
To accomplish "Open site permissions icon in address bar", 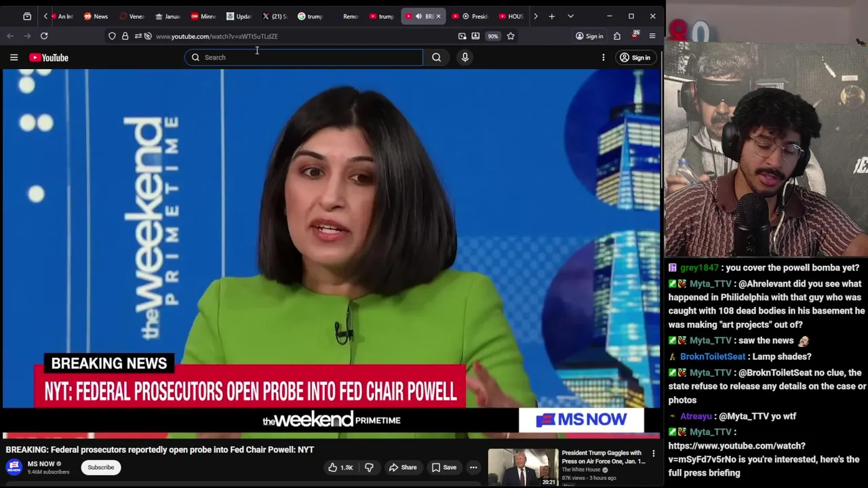I will pos(137,36).
